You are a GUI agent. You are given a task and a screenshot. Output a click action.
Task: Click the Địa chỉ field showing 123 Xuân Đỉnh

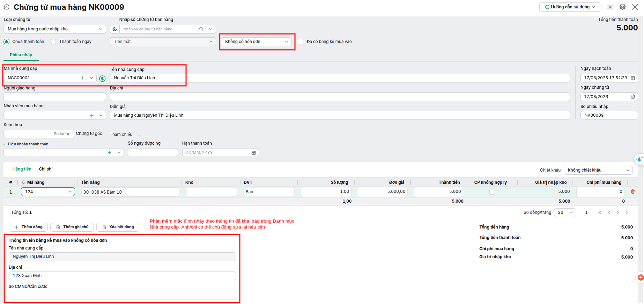(123, 276)
